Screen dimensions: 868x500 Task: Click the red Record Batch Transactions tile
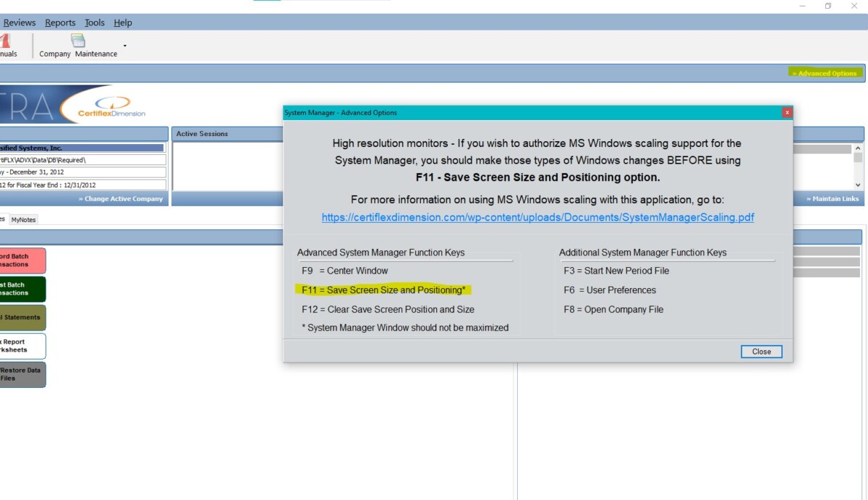click(20, 260)
